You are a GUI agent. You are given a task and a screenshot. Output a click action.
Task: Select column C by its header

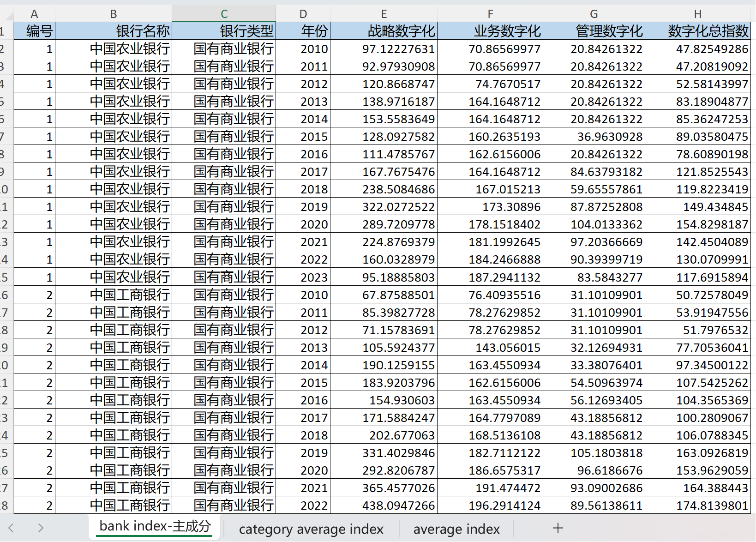(x=224, y=14)
